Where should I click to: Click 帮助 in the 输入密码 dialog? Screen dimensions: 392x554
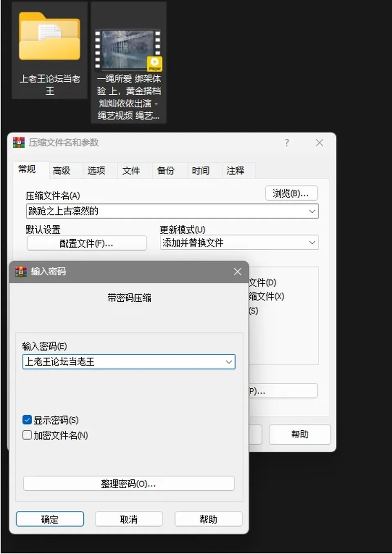tap(208, 519)
